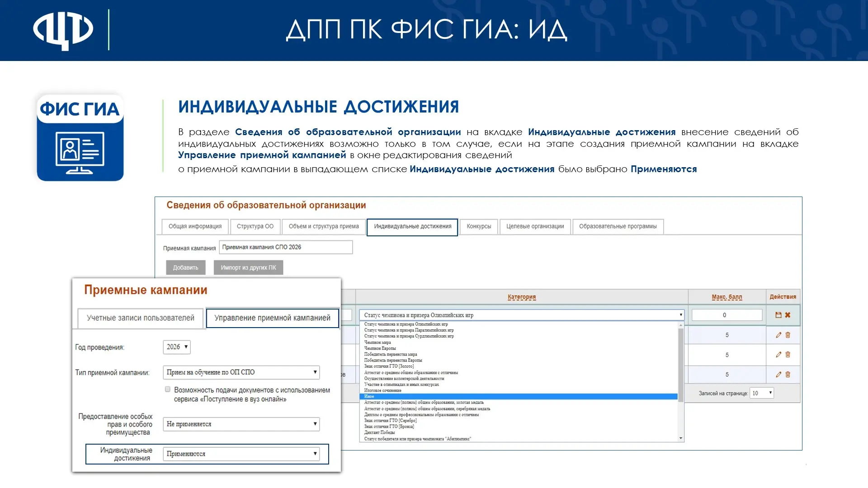Choose the Аттестат золотая медаль option

click(x=424, y=402)
